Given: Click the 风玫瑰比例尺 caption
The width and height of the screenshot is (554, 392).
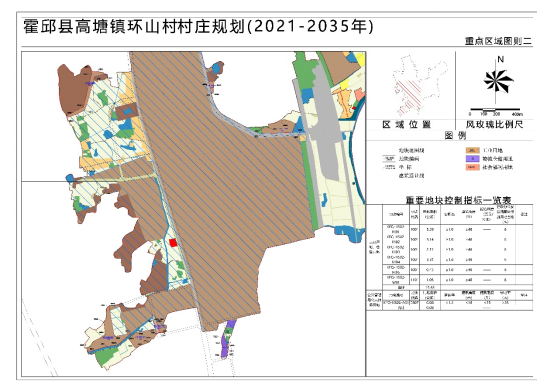Looking at the screenshot, I should click(x=494, y=124).
